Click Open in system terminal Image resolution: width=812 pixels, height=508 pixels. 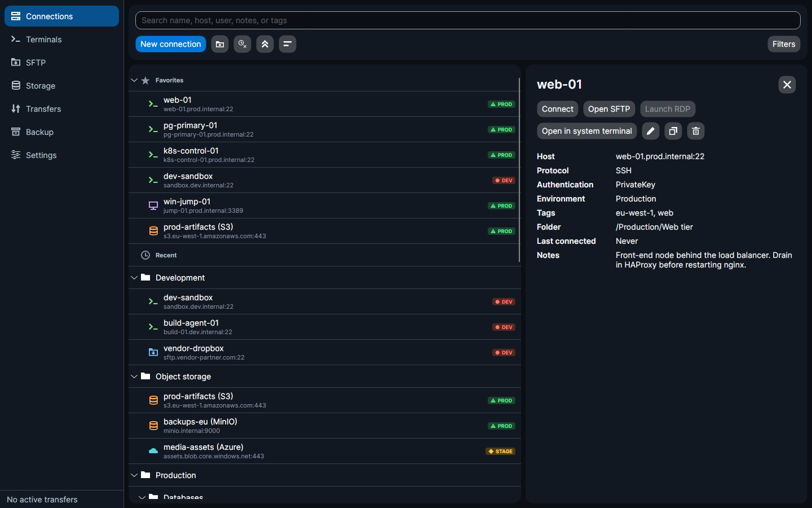coord(586,131)
